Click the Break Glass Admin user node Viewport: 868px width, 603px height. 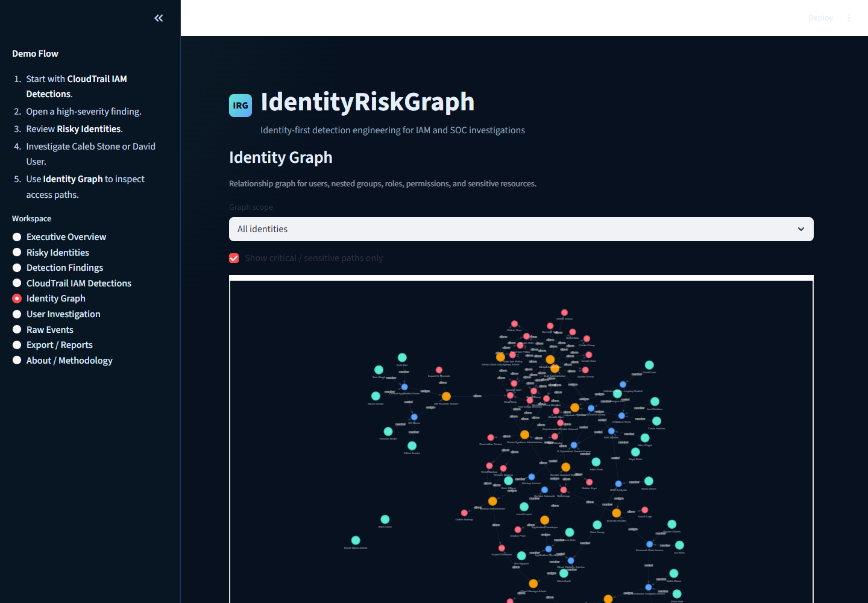(x=356, y=540)
